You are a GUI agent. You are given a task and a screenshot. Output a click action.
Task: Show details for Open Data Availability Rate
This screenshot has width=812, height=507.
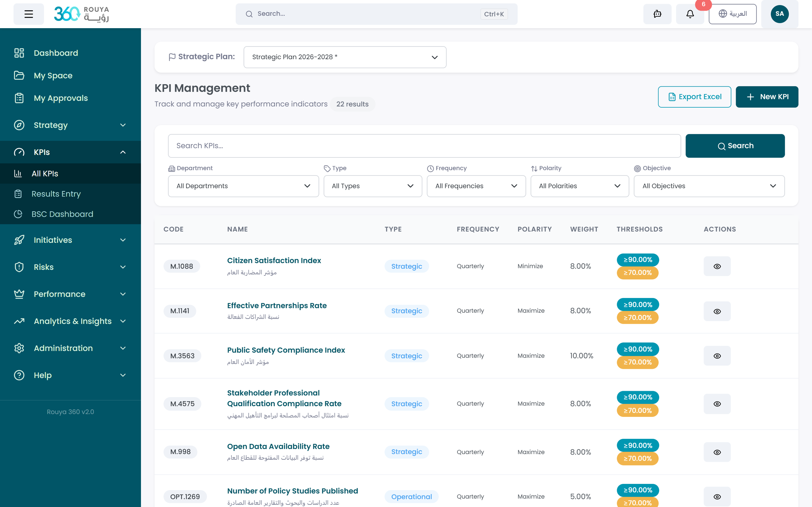(717, 452)
